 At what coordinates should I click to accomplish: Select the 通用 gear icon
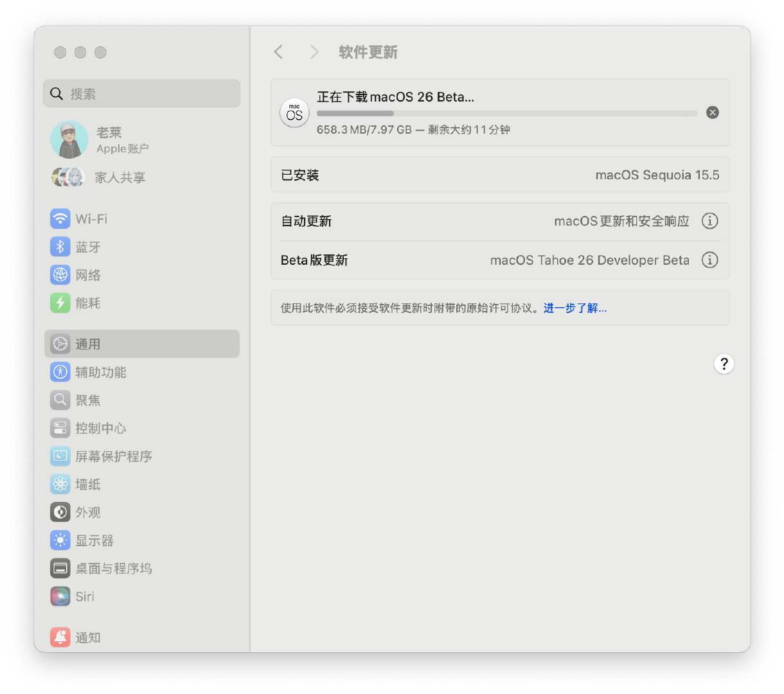(60, 344)
